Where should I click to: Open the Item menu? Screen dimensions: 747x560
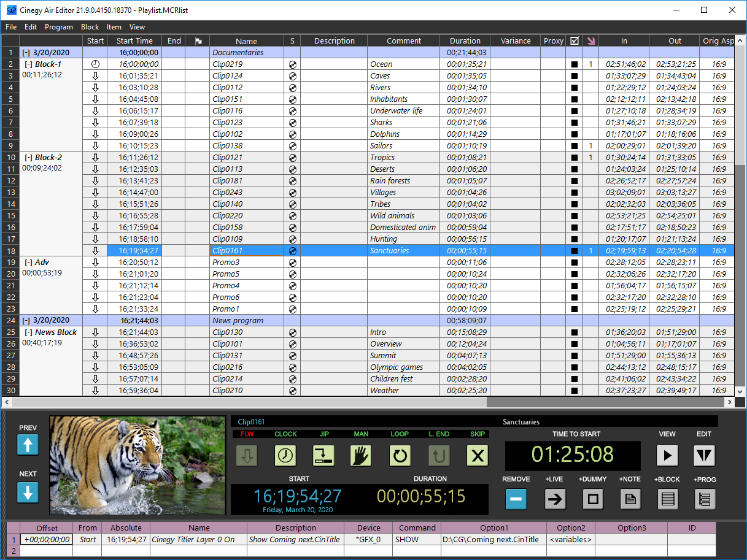coord(114,27)
